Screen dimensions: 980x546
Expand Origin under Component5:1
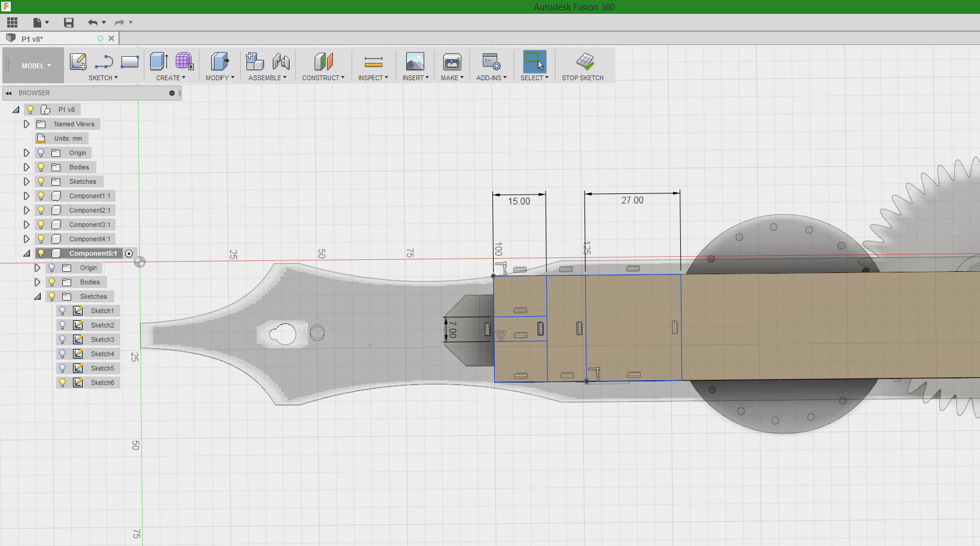pos(37,268)
